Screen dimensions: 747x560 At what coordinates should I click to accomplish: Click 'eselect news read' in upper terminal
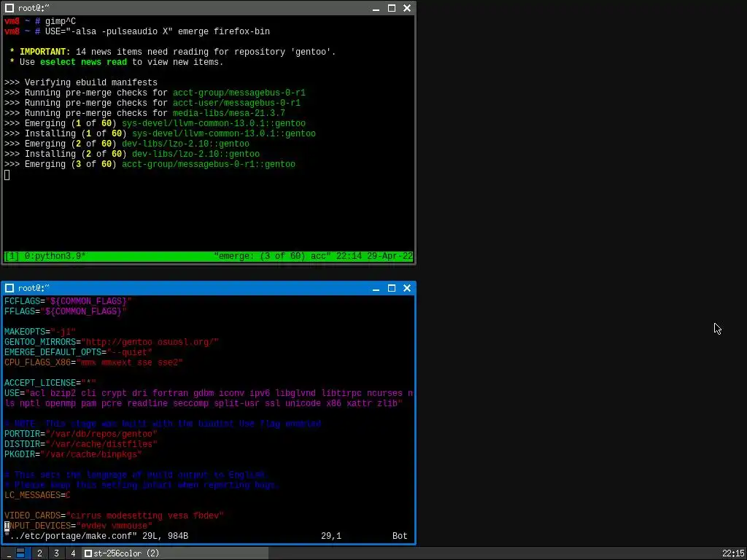click(83, 62)
